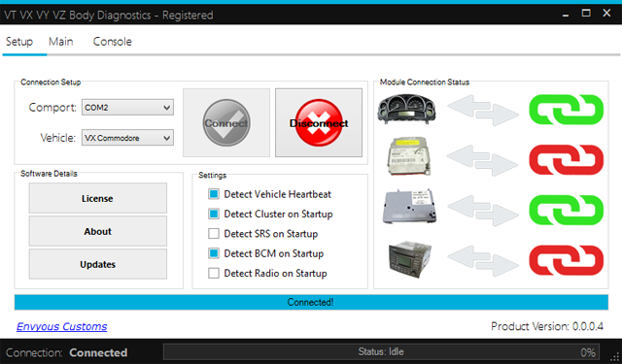The width and height of the screenshot is (622, 364).
Task: Click the red Disconnect button
Action: pyautogui.click(x=319, y=122)
